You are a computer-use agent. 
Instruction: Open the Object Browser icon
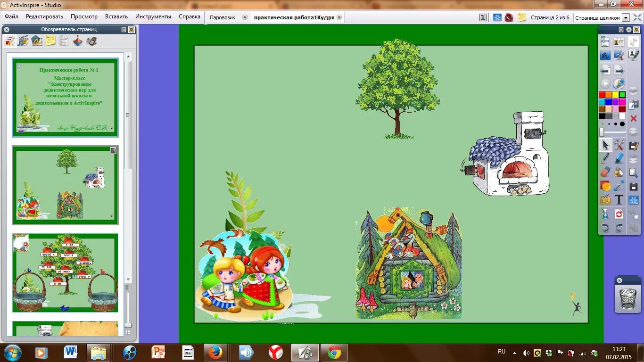point(37,41)
